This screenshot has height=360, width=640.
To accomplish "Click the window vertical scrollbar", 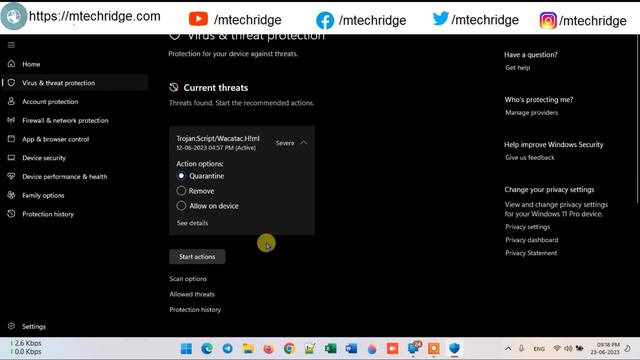I will (x=638, y=118).
